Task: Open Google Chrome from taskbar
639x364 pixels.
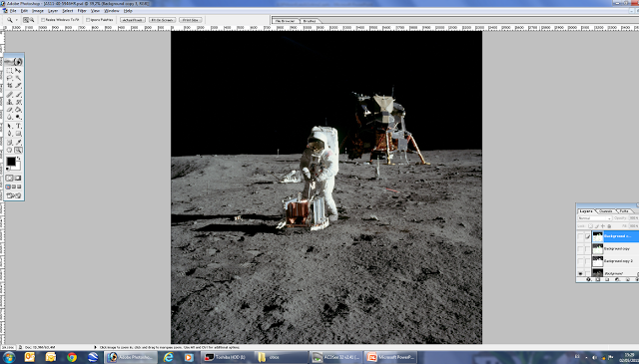Action: 72,357
